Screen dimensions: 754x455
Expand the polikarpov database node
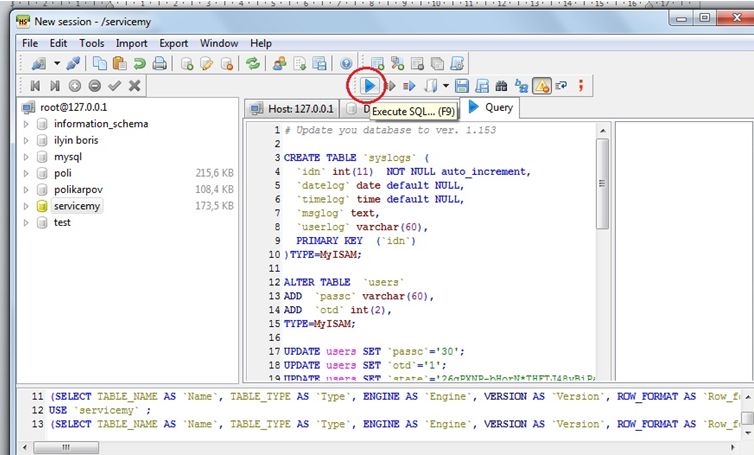(x=27, y=189)
